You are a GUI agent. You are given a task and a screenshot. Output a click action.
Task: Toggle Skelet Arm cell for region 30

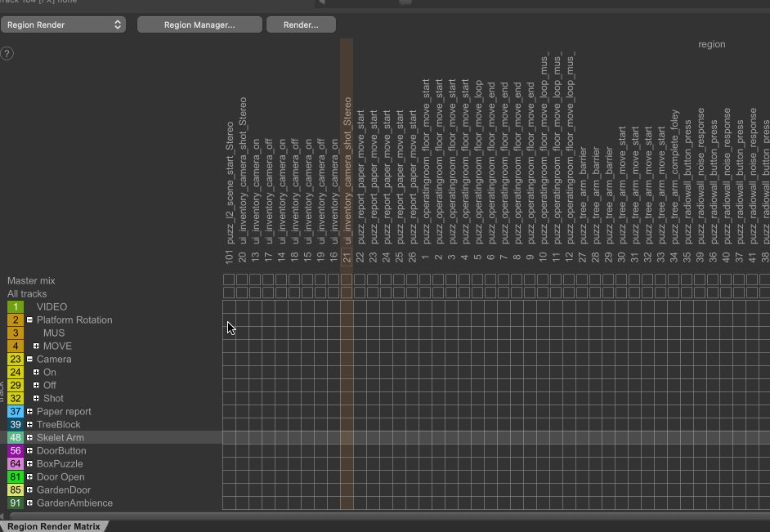click(621, 438)
